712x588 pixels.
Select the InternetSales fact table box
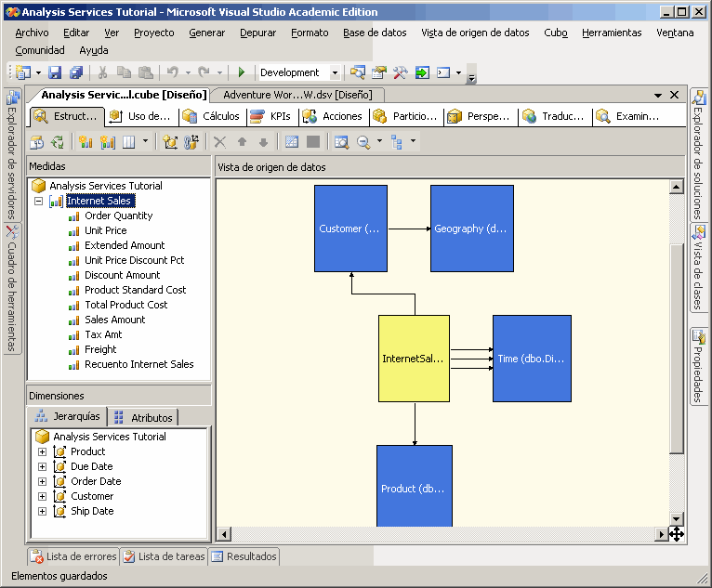[x=414, y=359]
